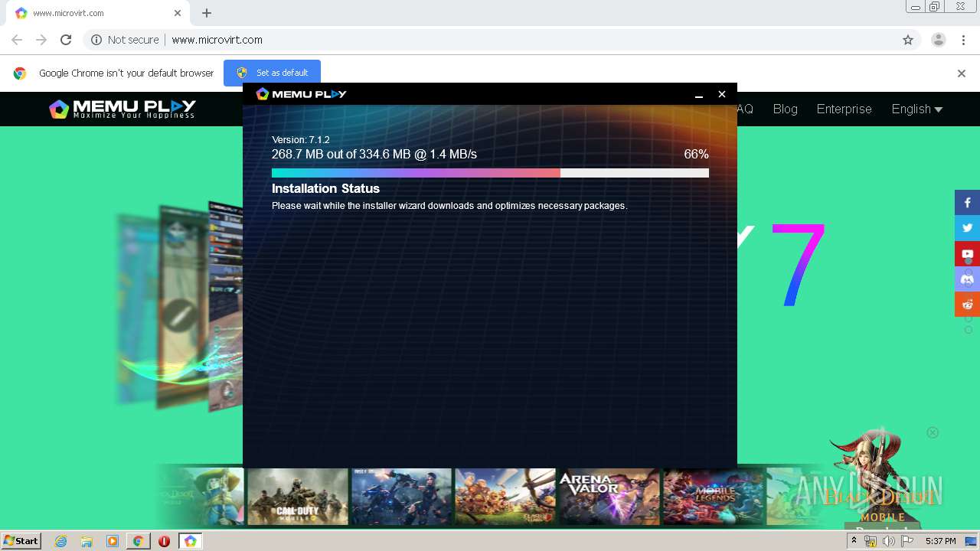Open Reddit icon on social sidebar
Screen dimensions: 980x551
(967, 304)
